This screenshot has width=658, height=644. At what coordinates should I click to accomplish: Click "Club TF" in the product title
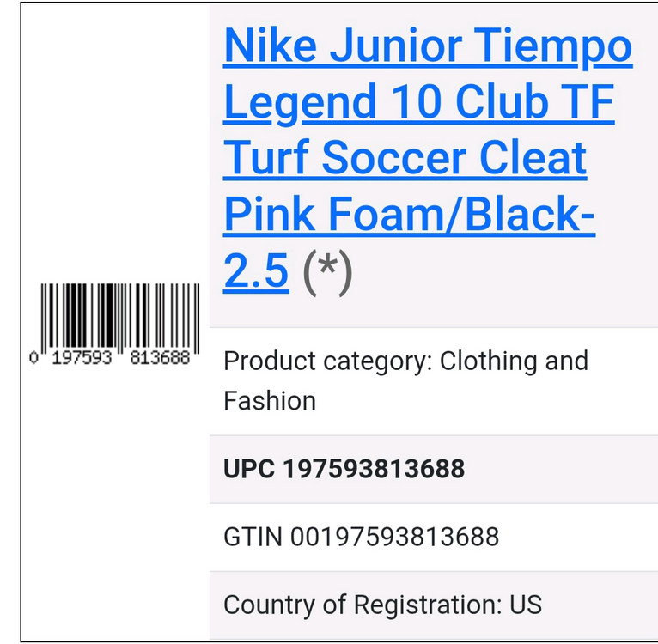click(534, 103)
